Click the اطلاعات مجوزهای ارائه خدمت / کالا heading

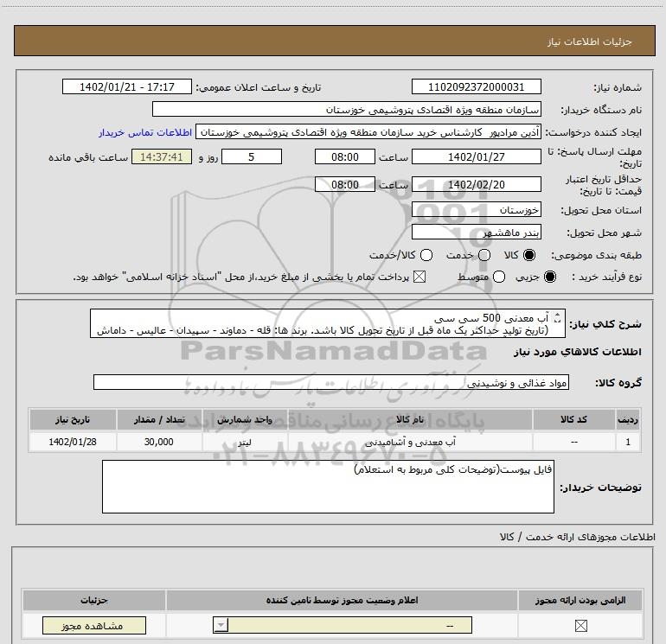578,537
